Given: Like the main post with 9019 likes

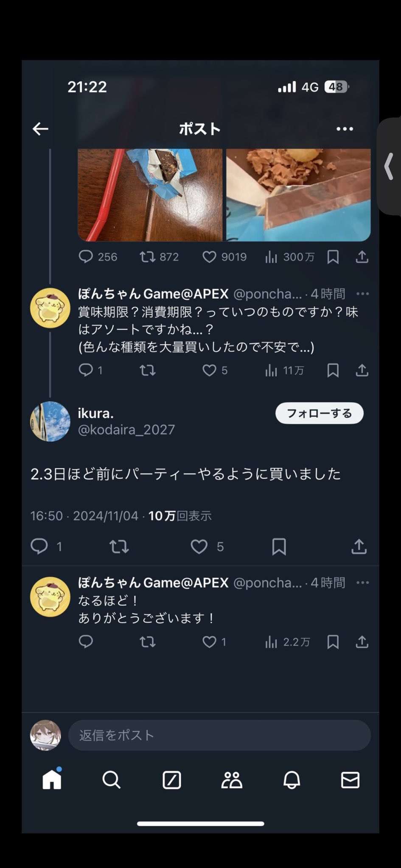Looking at the screenshot, I should 209,257.
